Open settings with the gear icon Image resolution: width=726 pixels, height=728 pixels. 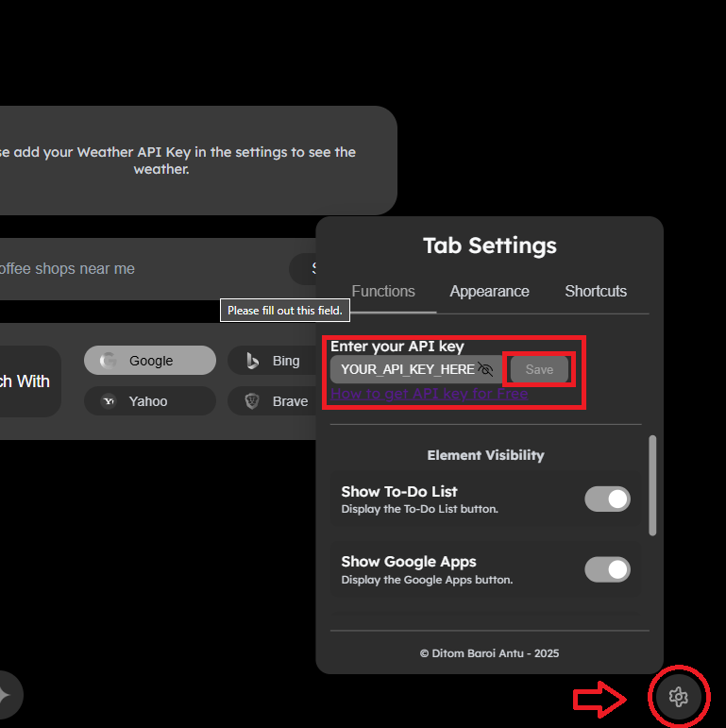(x=678, y=697)
